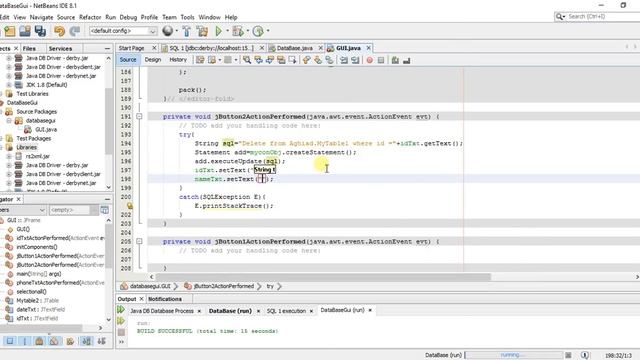Click the editor horizontal scrollbar

point(322,277)
